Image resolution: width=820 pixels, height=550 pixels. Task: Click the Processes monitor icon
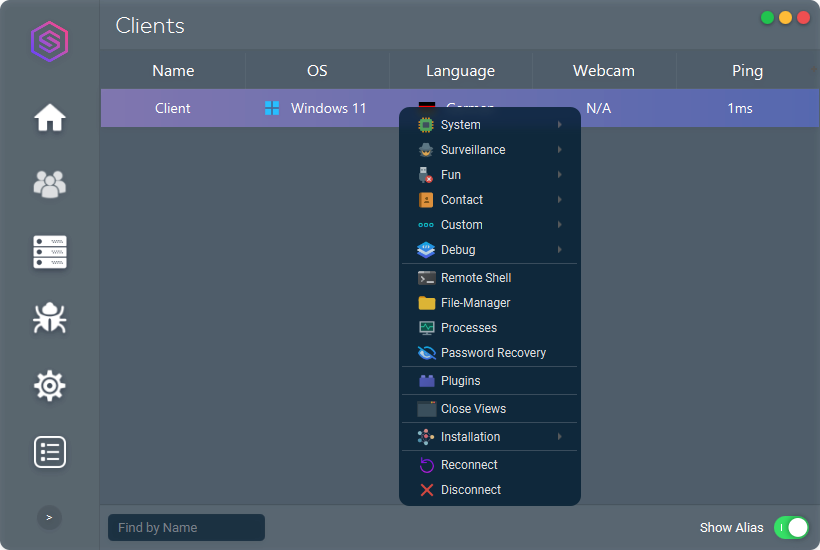click(x=426, y=328)
